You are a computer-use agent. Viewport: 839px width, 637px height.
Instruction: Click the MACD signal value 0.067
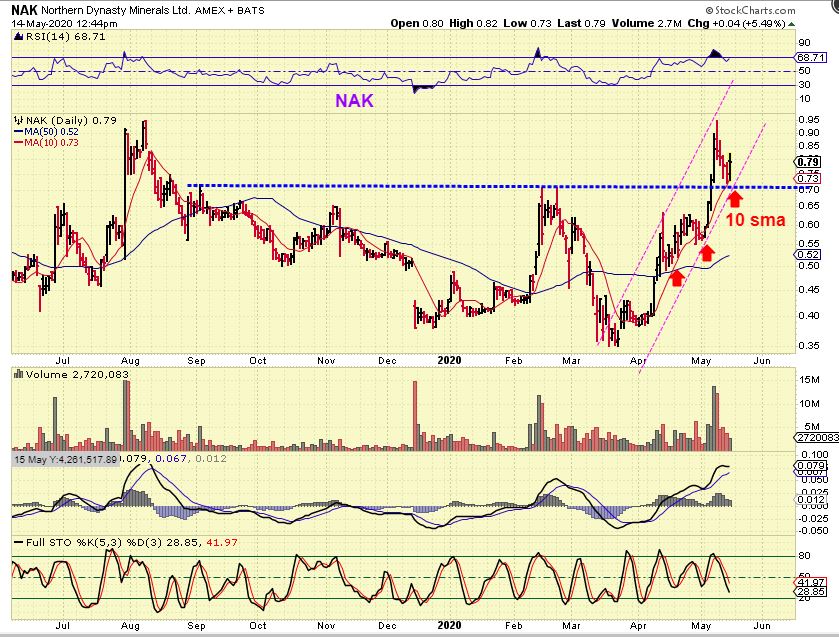171,459
